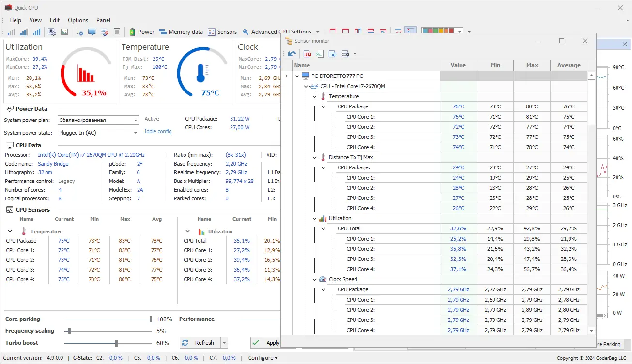The height and width of the screenshot is (364, 632).
Task: Click the HTM export icon
Action: (332, 54)
